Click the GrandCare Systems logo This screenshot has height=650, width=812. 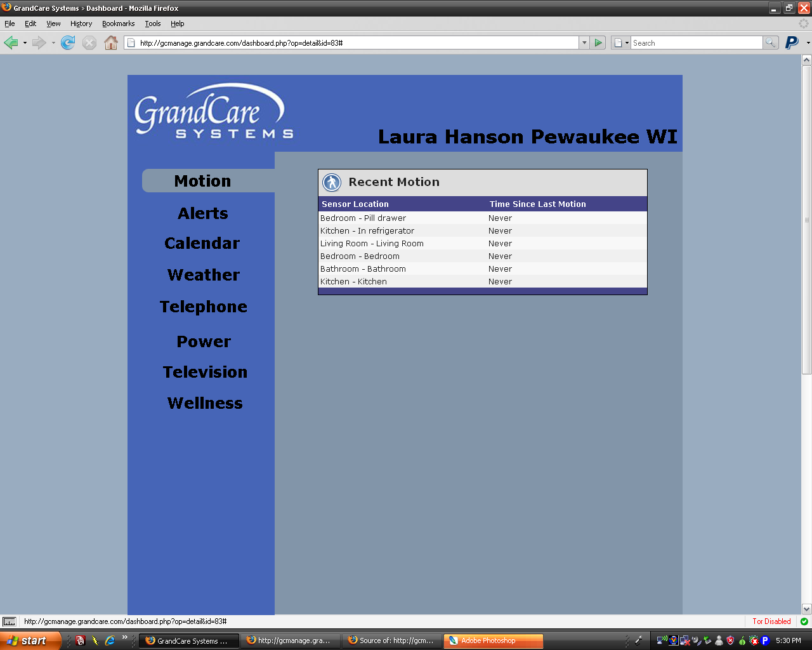coord(214,111)
